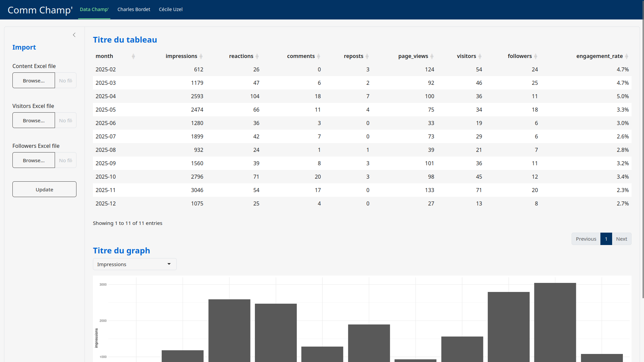Sort table by comments column arrows
The height and width of the screenshot is (362, 644).
tap(318, 56)
